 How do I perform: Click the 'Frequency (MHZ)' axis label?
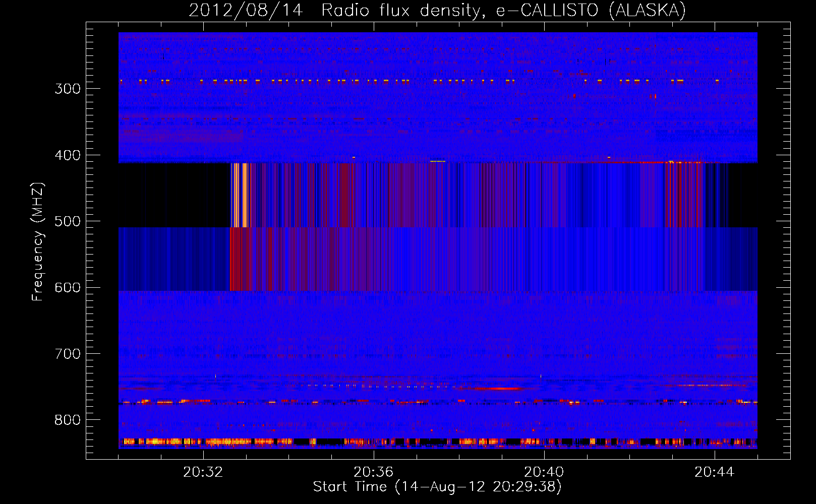pyautogui.click(x=38, y=242)
